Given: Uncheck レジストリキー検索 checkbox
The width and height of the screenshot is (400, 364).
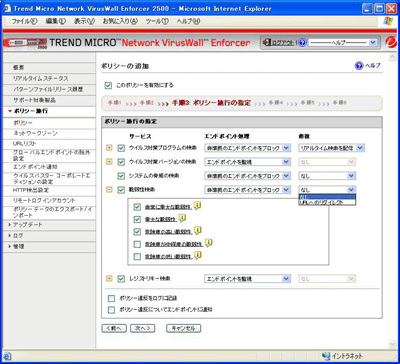Looking at the screenshot, I should 121,279.
